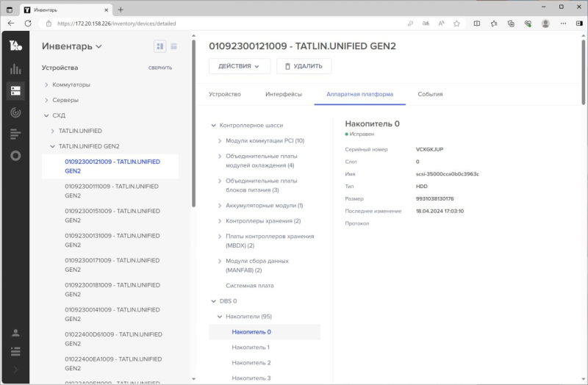Expand the TATLIN.UNIFIED tree node
Screen dimensions: 588x385
[x=52, y=131]
